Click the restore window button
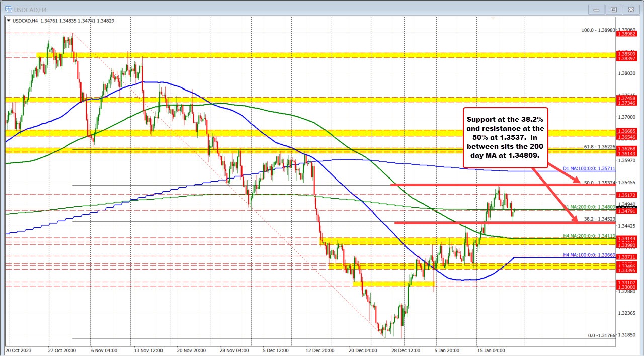644x356 pixels. pos(613,9)
